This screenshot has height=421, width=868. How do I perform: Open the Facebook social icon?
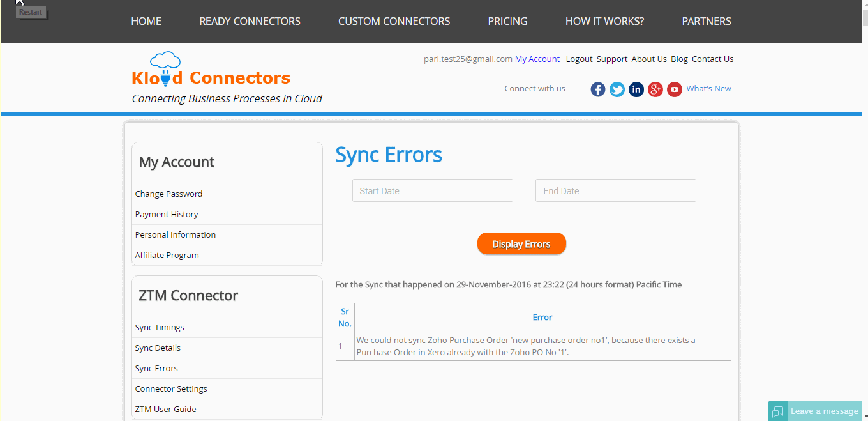point(598,89)
